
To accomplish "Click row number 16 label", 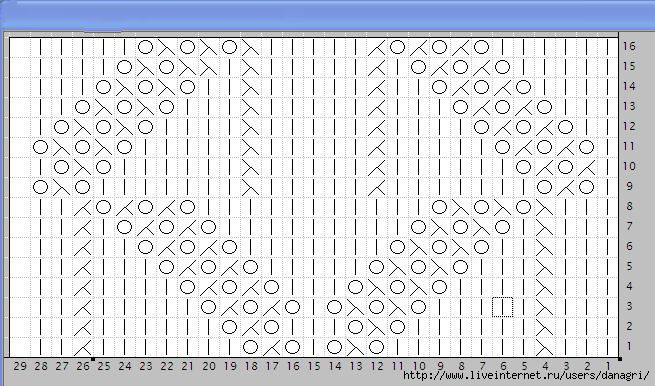I will tap(629, 46).
